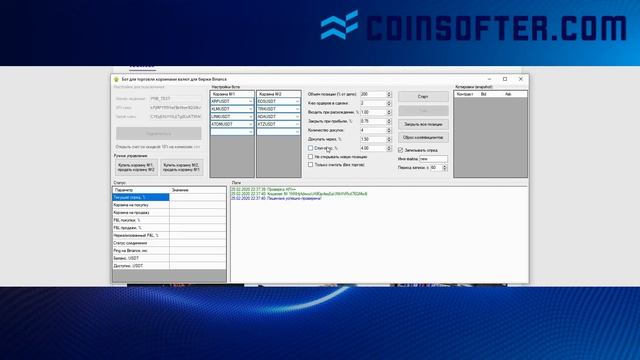Uncheck the Записывать спред checkbox
This screenshot has height=360, width=640.
point(401,150)
